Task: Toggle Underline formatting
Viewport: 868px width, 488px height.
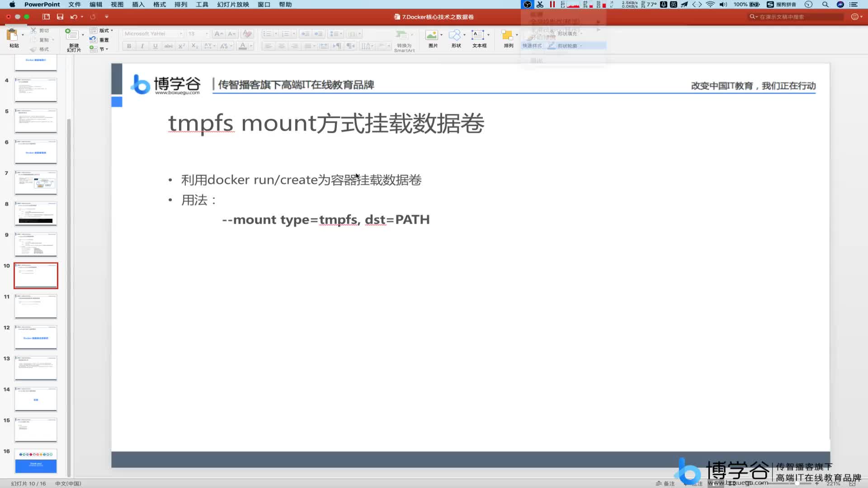Action: [156, 46]
